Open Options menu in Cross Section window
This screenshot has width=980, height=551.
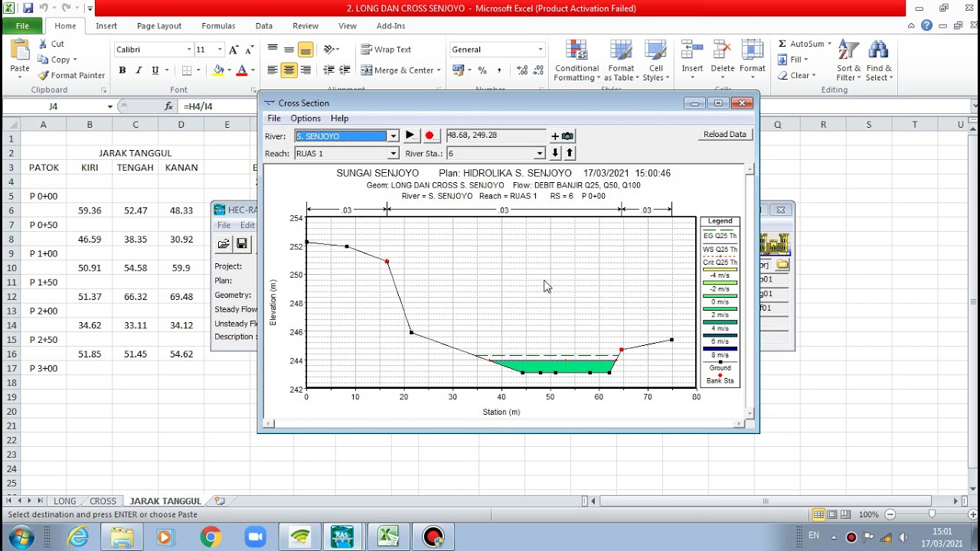coord(305,119)
